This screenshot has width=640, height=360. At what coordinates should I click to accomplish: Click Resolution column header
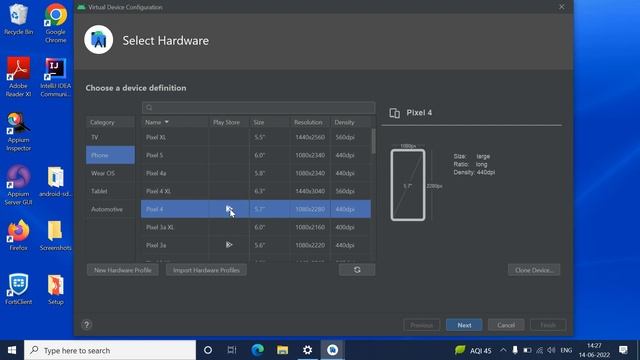pos(310,122)
